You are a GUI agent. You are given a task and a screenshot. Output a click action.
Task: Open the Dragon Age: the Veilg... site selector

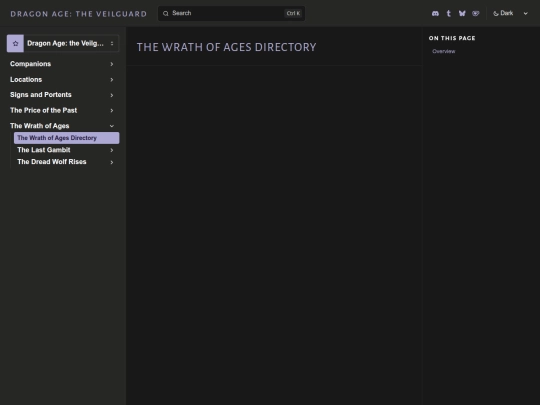(63, 43)
